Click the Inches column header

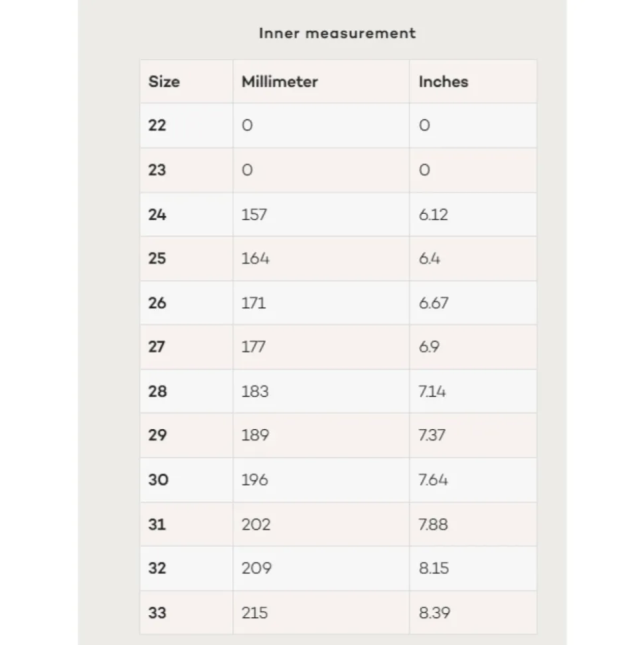click(443, 82)
